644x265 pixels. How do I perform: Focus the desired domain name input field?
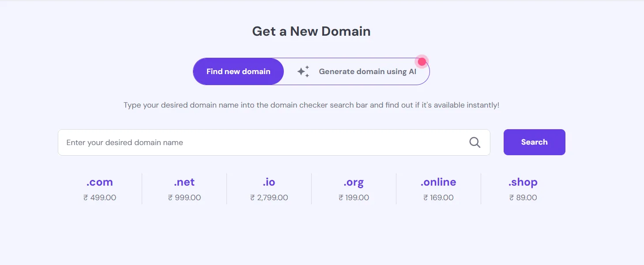click(265, 142)
